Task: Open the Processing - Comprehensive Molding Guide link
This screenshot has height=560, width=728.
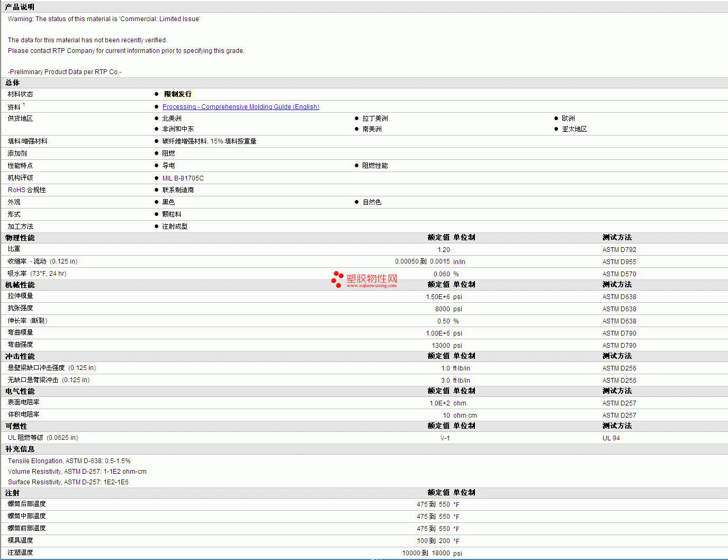Action: click(x=240, y=107)
